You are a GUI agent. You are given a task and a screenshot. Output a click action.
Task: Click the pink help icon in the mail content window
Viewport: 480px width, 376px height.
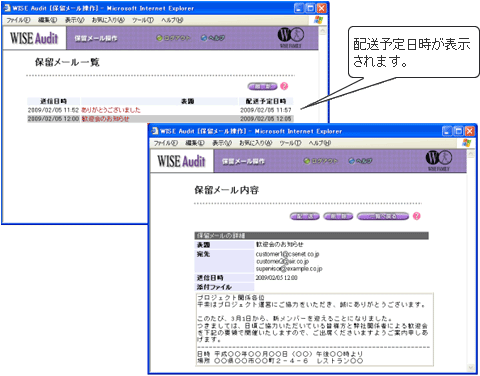[x=417, y=216]
